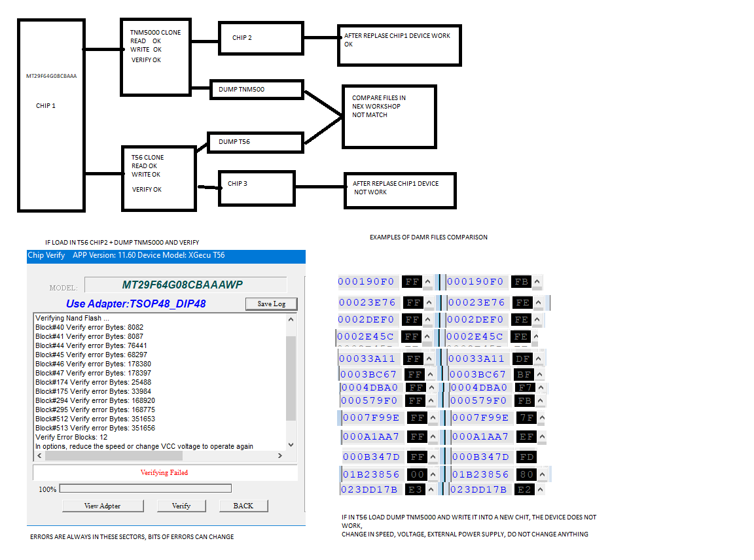This screenshot has height=560, width=754.
Task: Click the MT29F64G08CBAAAWP model field
Action: pos(186,285)
